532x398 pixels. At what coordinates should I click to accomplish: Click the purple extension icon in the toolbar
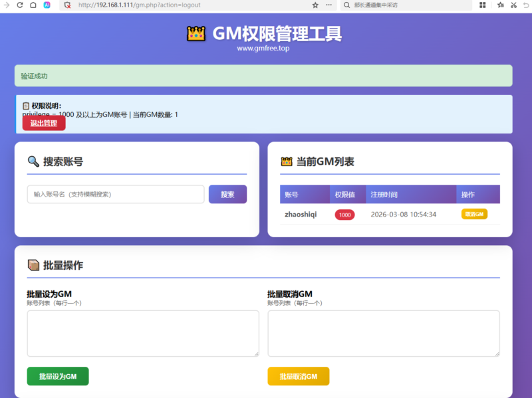tap(47, 5)
